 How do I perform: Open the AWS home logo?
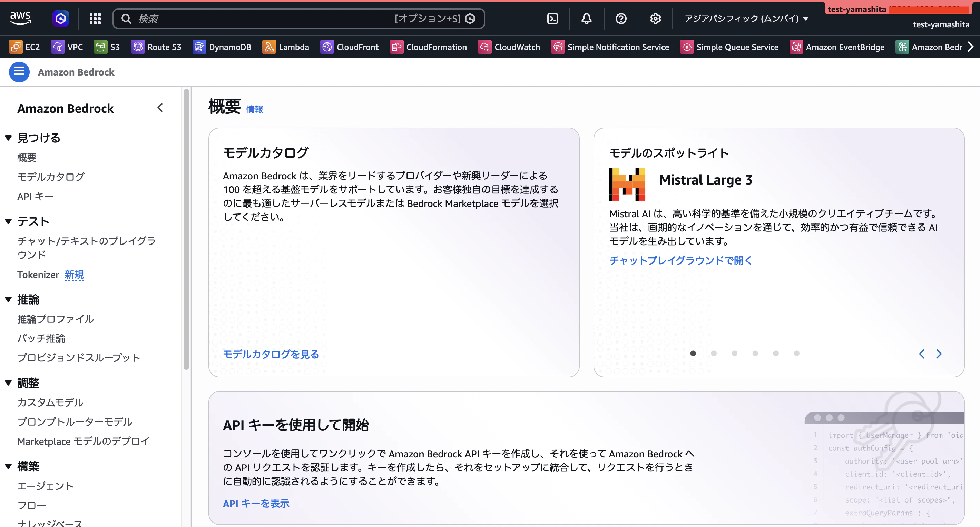20,18
